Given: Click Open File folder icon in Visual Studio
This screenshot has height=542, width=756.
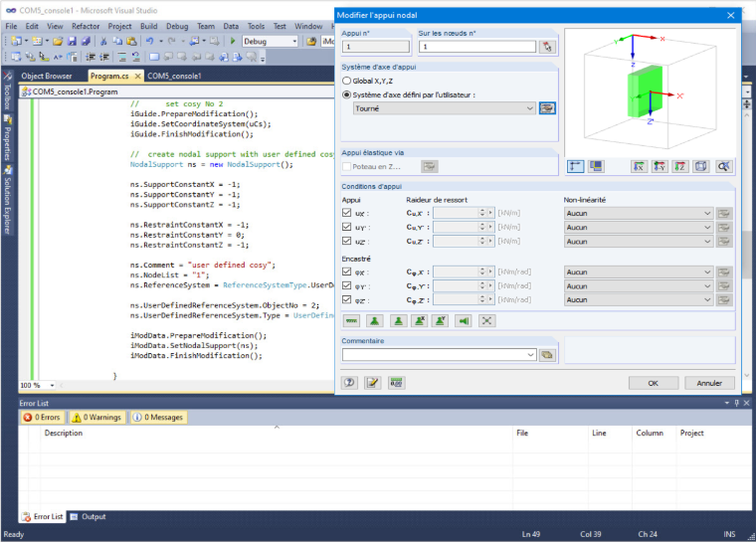Looking at the screenshot, I should 58,42.
